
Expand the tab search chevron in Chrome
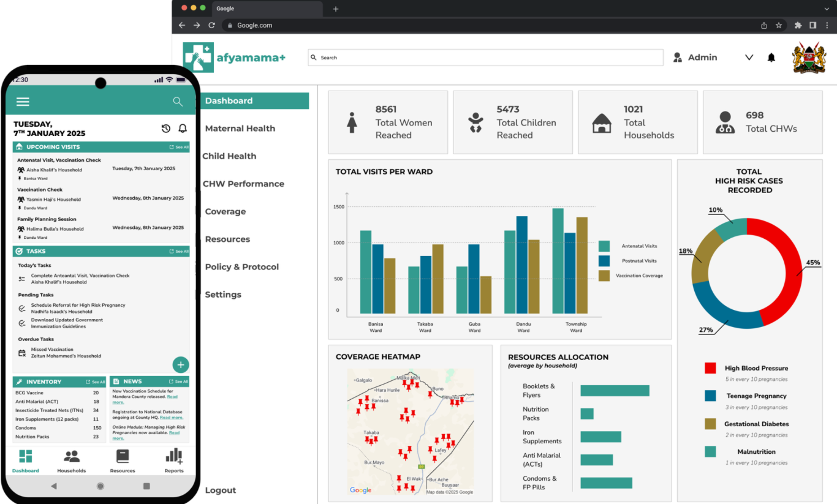[x=827, y=9]
